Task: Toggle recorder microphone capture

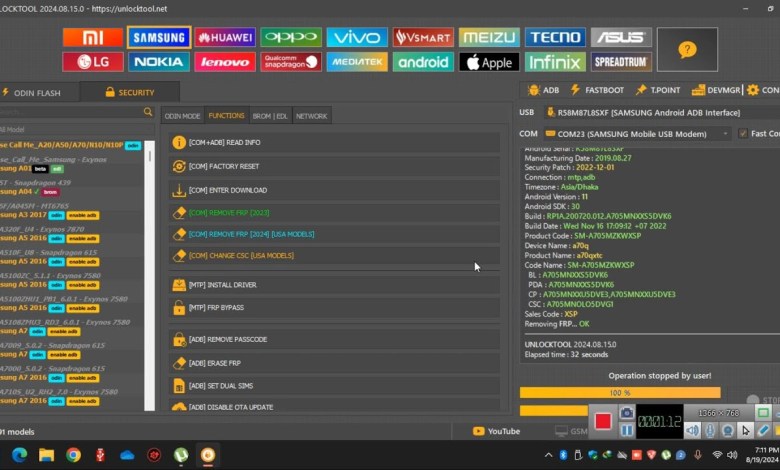Action: click(x=709, y=430)
